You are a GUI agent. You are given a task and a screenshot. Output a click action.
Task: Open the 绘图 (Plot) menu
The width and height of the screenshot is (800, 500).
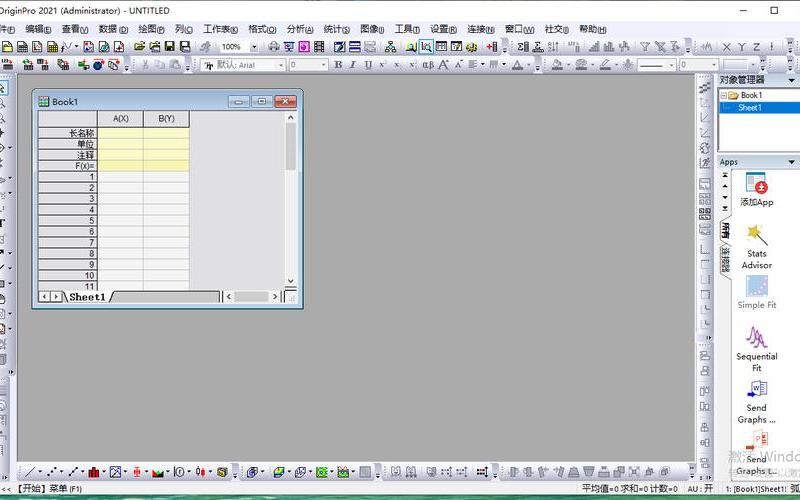151,30
